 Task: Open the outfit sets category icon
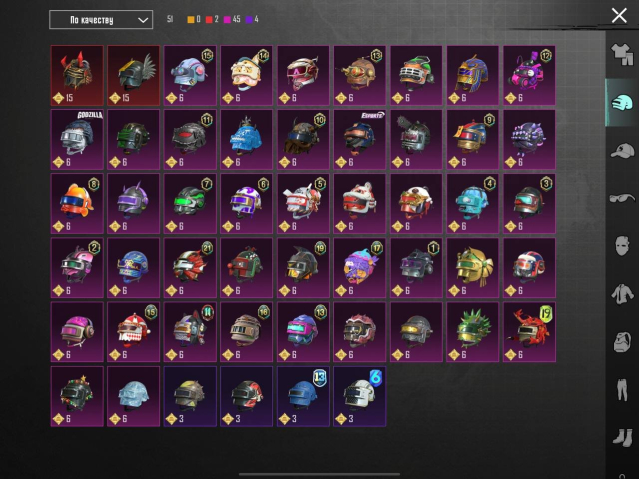click(622, 55)
